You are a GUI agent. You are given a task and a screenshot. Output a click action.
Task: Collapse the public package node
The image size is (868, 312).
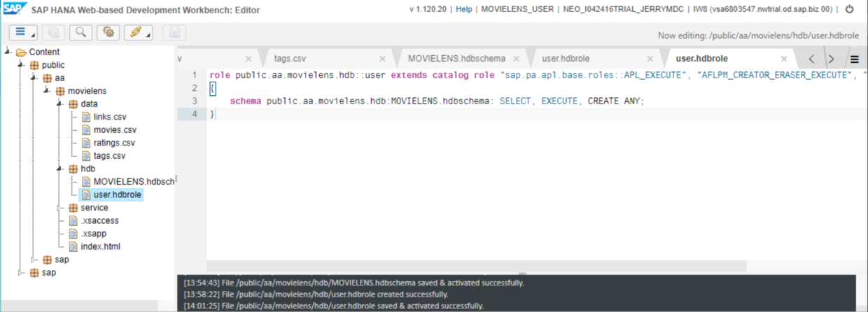click(x=21, y=65)
